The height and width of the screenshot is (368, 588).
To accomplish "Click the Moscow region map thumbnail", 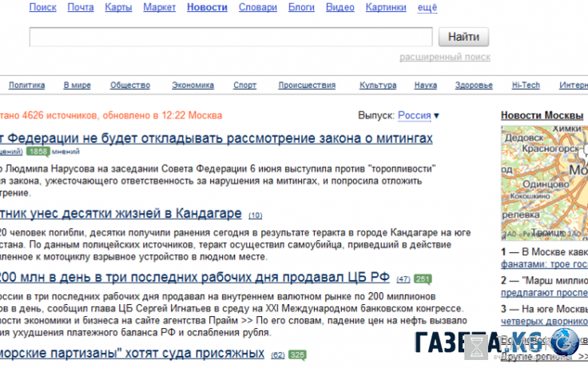I will pyautogui.click(x=545, y=183).
